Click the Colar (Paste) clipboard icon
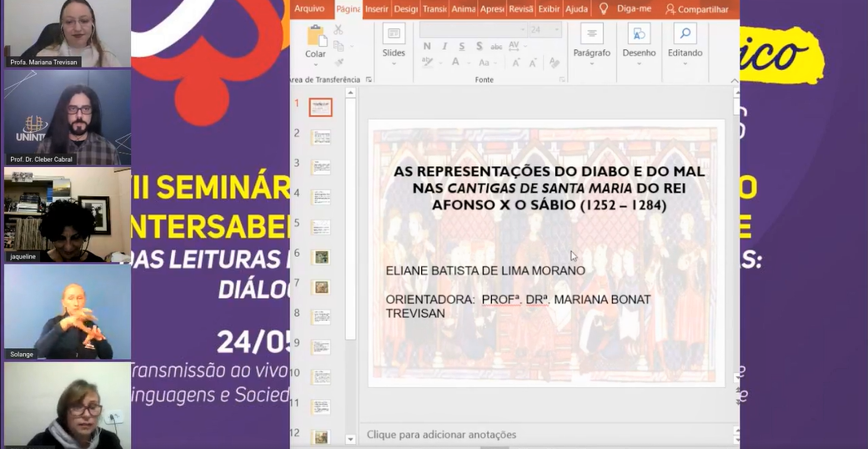 (315, 37)
